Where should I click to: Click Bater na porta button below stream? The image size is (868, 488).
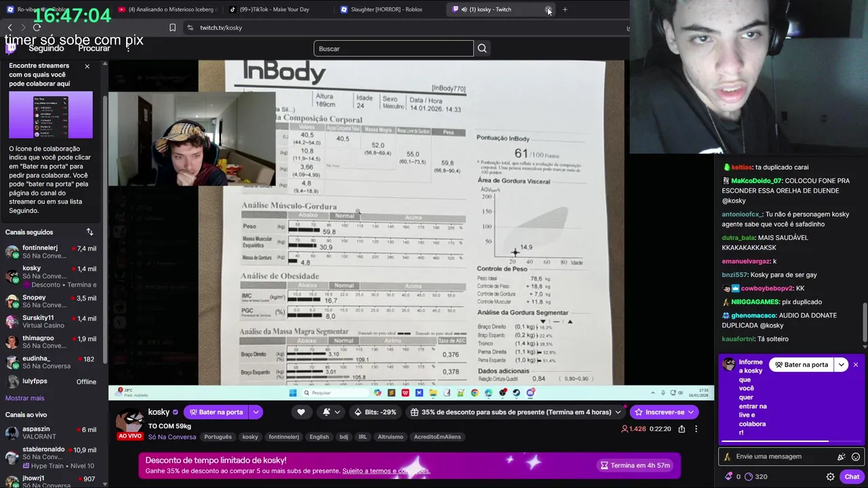216,412
